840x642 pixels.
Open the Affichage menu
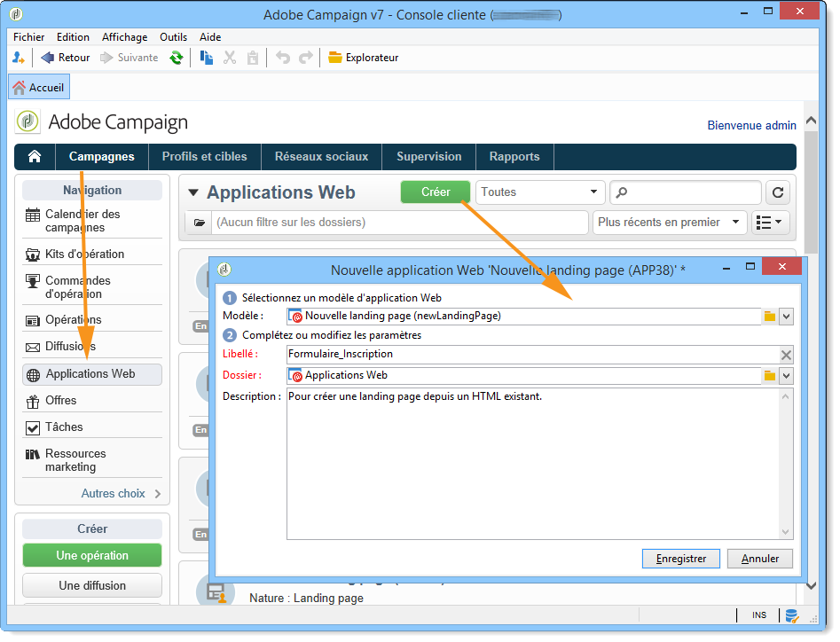[x=125, y=37]
